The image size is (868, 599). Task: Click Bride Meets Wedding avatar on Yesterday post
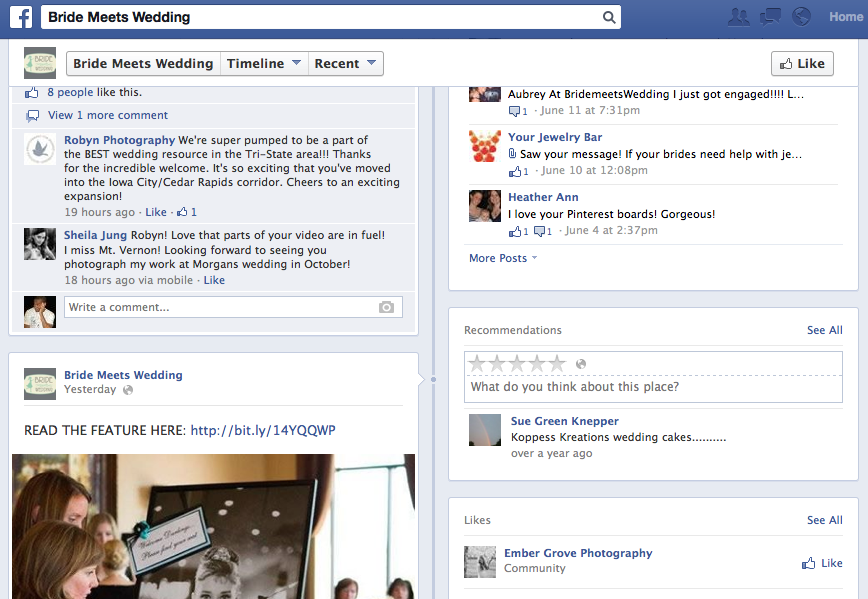pos(40,384)
